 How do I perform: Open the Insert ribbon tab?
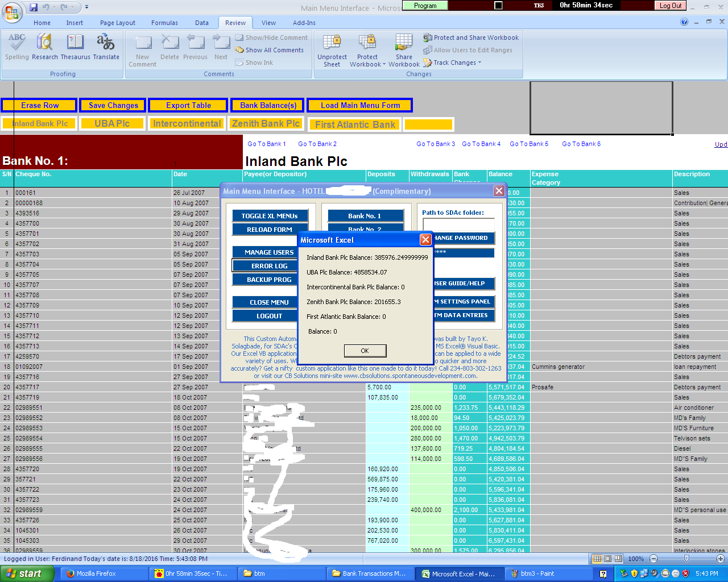pyautogui.click(x=75, y=23)
